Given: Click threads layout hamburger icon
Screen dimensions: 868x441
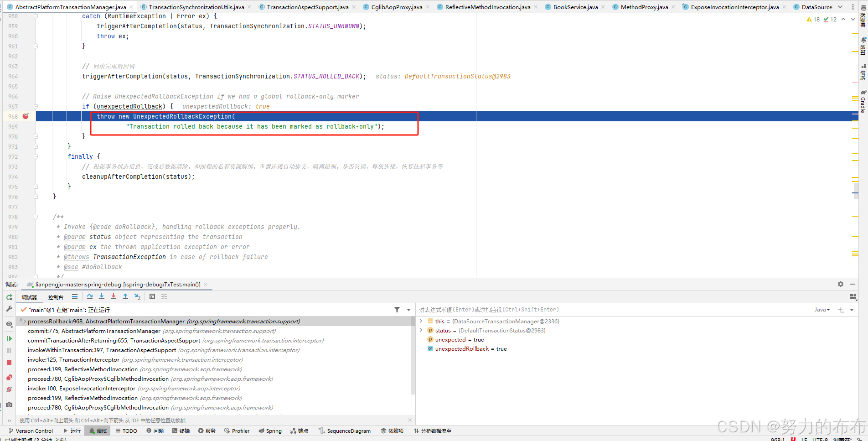Looking at the screenshot, I should coord(75,296).
